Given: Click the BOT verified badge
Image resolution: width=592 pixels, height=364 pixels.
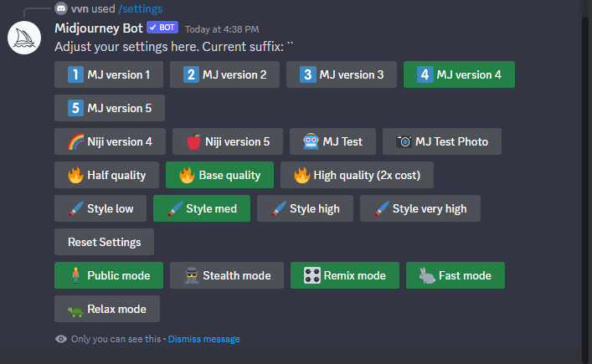Looking at the screenshot, I should 162,28.
